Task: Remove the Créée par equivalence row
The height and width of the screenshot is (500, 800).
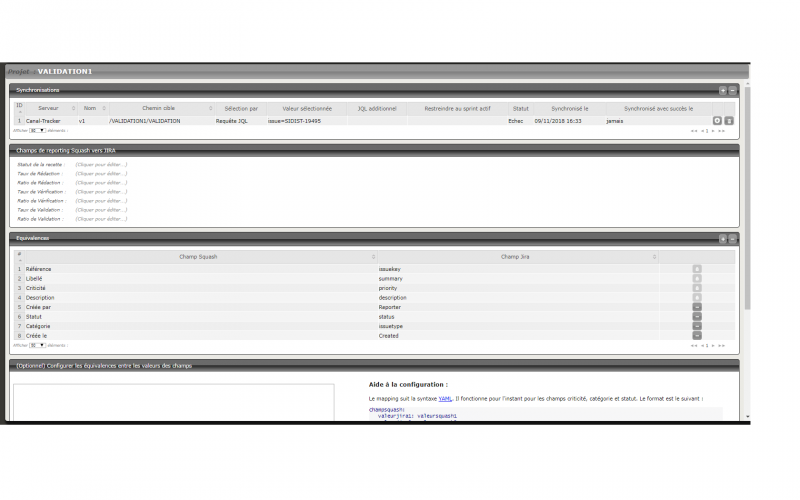Action: click(697, 307)
